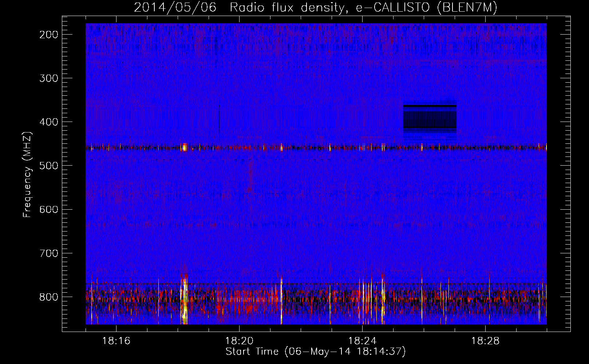The image size is (589, 364).
Task: Click the plot title "2014/05/06 Radio flux density, e-CALLISTO (BLEN7M)"
Action: point(315,8)
